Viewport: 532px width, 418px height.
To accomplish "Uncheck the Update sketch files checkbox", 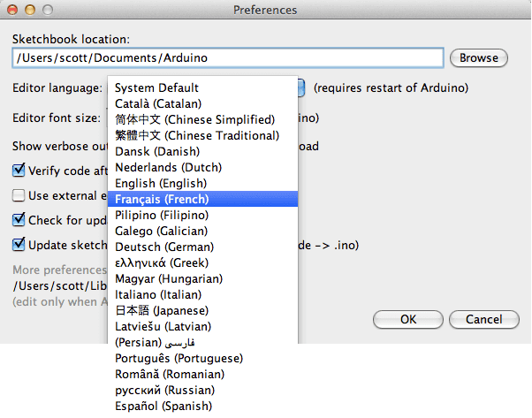I will click(x=19, y=245).
